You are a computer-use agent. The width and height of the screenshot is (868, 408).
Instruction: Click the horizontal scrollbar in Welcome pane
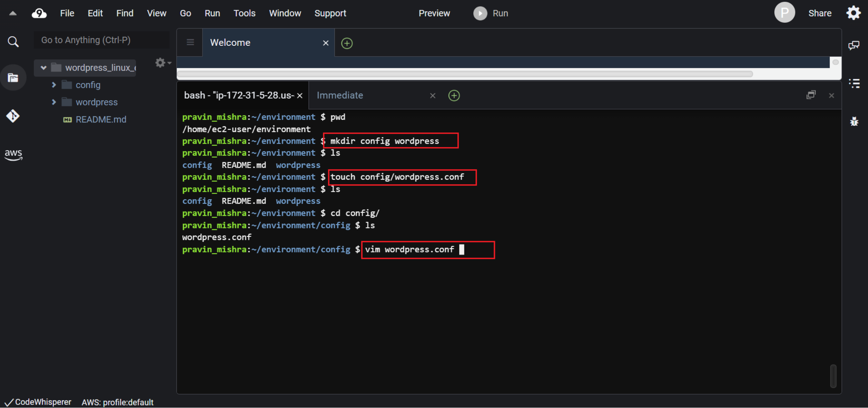(x=465, y=74)
